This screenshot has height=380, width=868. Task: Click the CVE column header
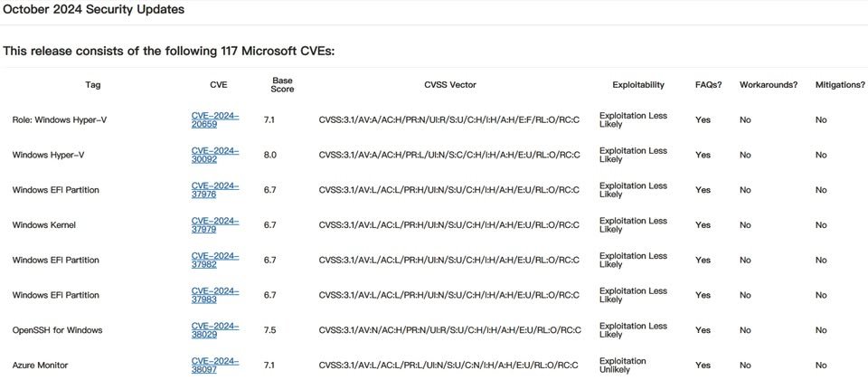click(x=219, y=85)
